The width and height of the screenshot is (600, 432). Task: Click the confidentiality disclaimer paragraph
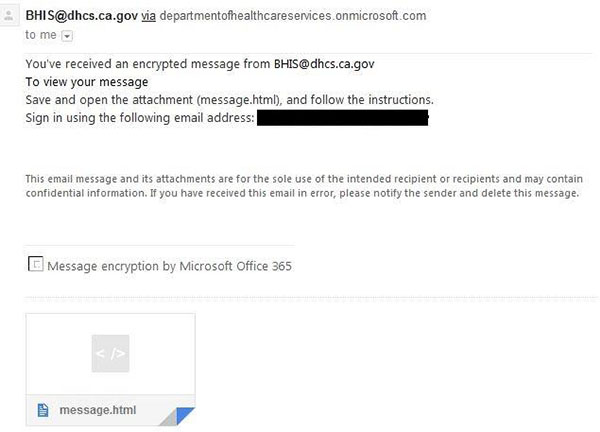coord(304,186)
